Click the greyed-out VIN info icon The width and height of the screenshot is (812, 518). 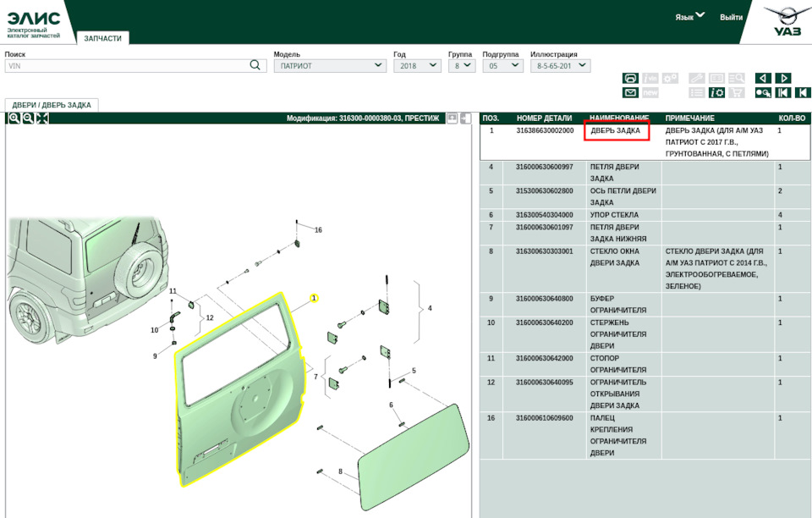(x=650, y=78)
